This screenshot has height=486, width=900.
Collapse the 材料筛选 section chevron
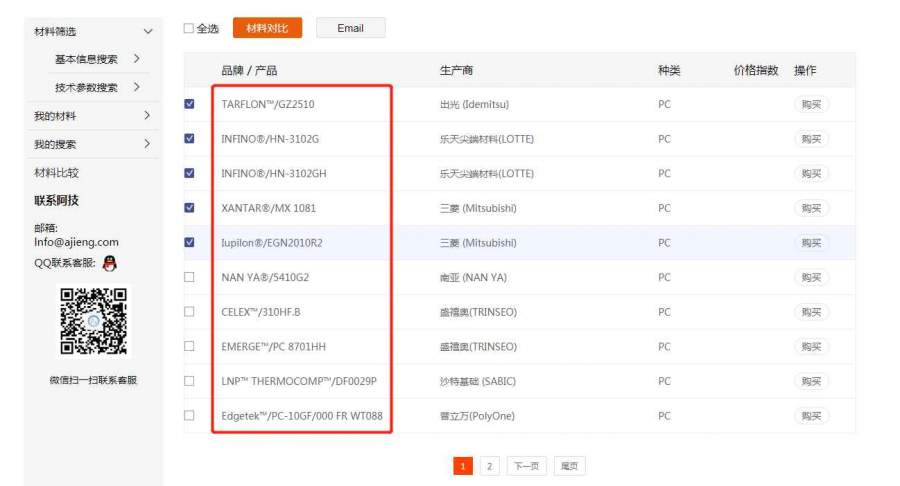[148, 32]
